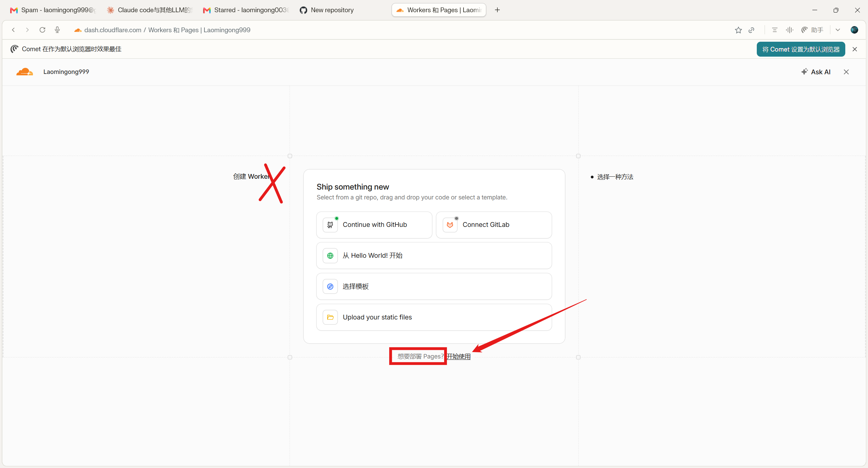Click 将 Comet 设置为默认浏览器 button
Viewport: 868px width, 468px height.
[801, 49]
